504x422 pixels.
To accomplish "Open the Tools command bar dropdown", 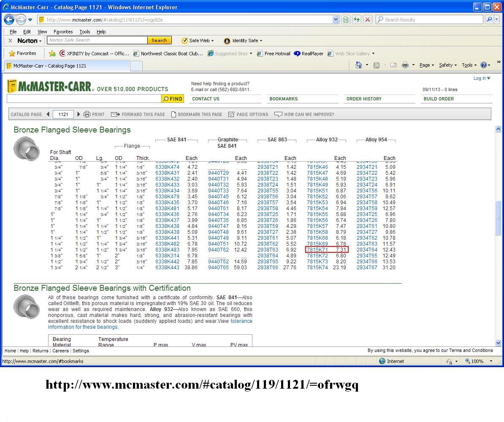I will click(x=469, y=65).
